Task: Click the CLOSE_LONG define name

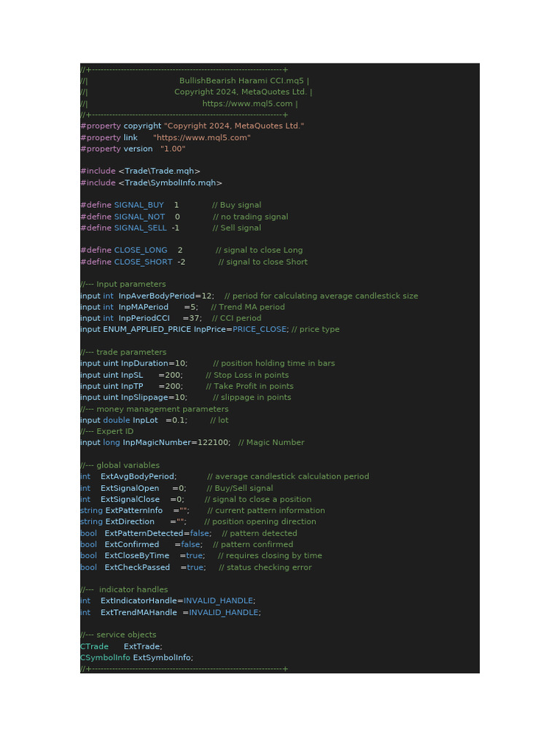Action: 141,250
